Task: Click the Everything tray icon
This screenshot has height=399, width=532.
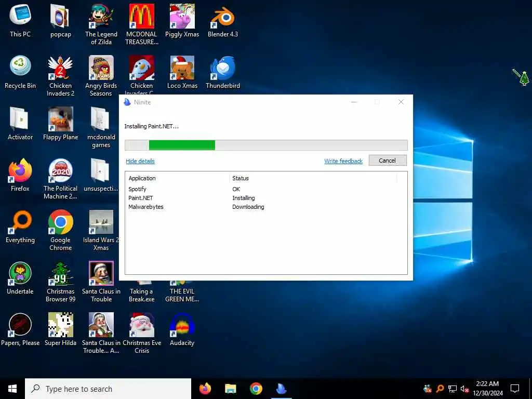Action: pyautogui.click(x=440, y=389)
